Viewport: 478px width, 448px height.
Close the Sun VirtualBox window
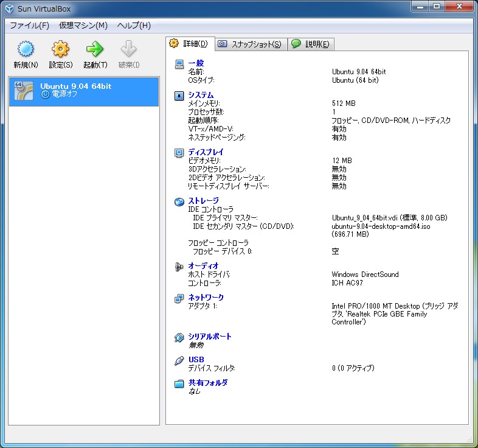(x=459, y=7)
